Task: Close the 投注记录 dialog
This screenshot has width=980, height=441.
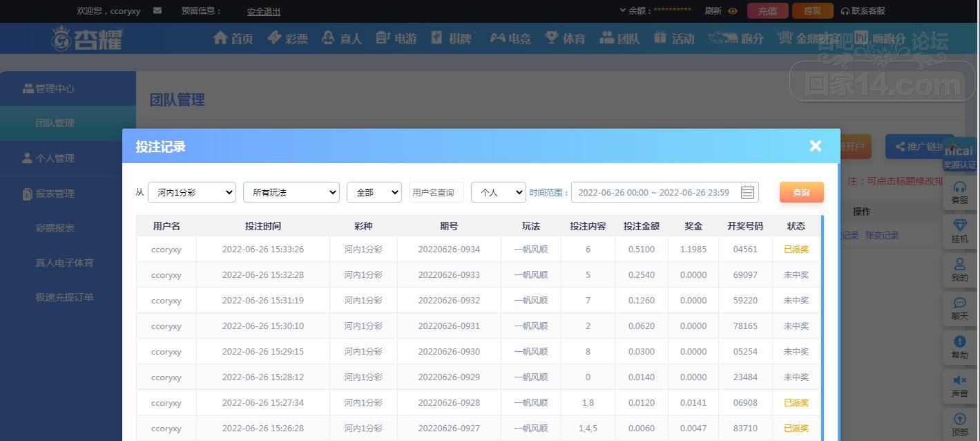Action: [x=816, y=146]
